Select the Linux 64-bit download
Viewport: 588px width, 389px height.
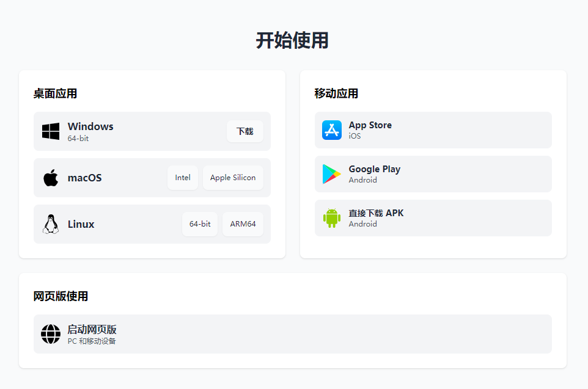200,224
